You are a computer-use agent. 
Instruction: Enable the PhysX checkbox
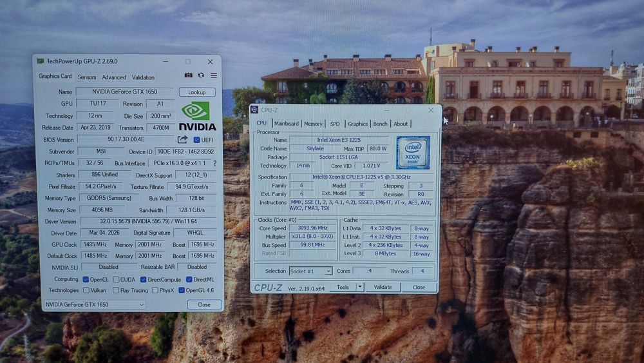155,290
